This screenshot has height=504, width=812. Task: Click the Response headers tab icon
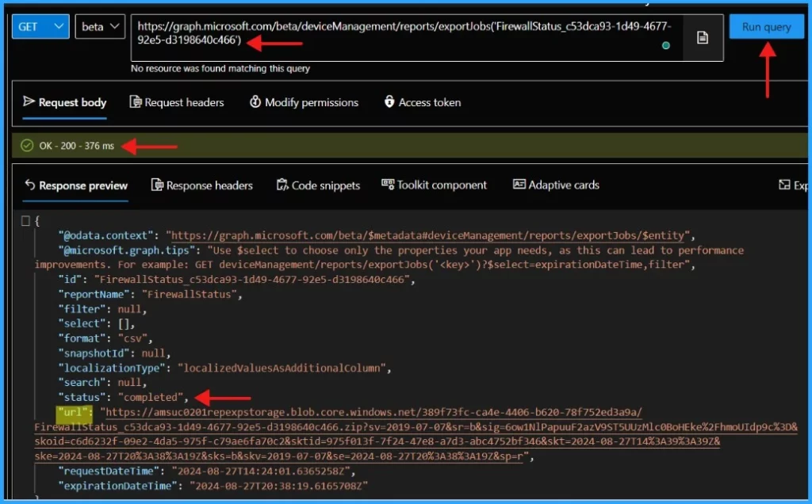pos(157,185)
